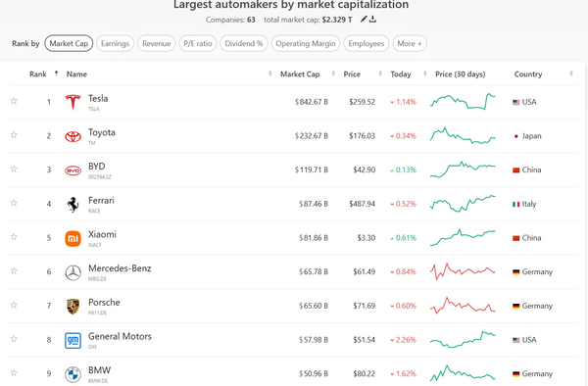View Tesla 30-day price sparkline chart
This screenshot has height=386, width=588.
[x=463, y=101]
